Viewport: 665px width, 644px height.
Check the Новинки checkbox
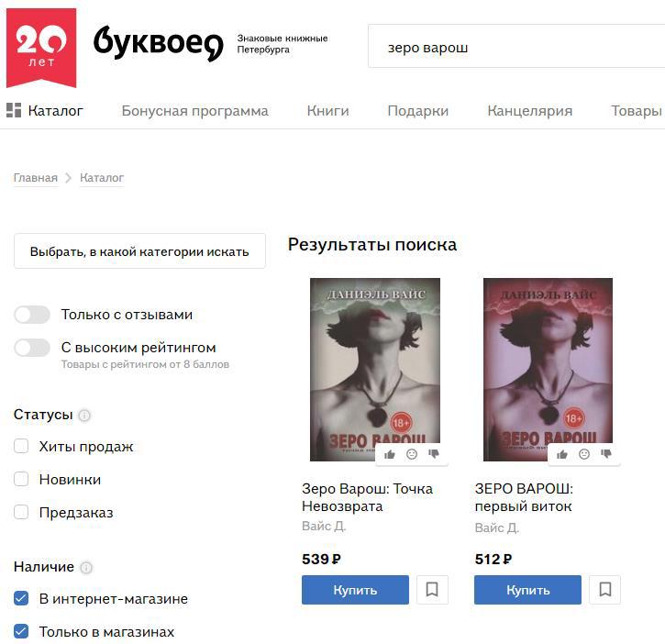point(21,479)
